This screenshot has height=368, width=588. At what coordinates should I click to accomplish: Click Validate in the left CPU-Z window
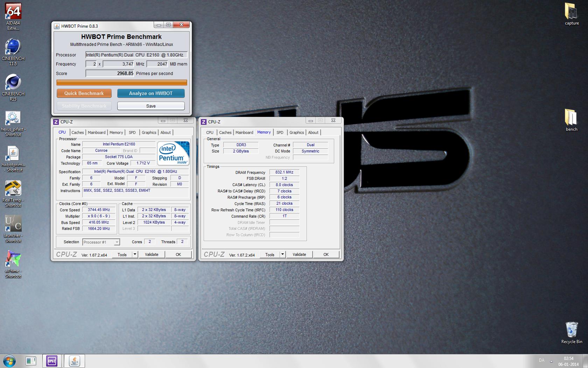click(x=152, y=254)
